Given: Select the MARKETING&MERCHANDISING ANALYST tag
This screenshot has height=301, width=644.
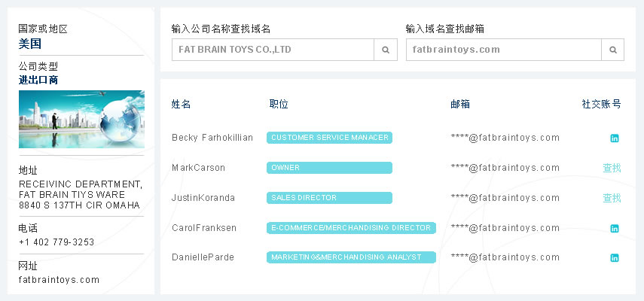Looking at the screenshot, I should (x=351, y=257).
